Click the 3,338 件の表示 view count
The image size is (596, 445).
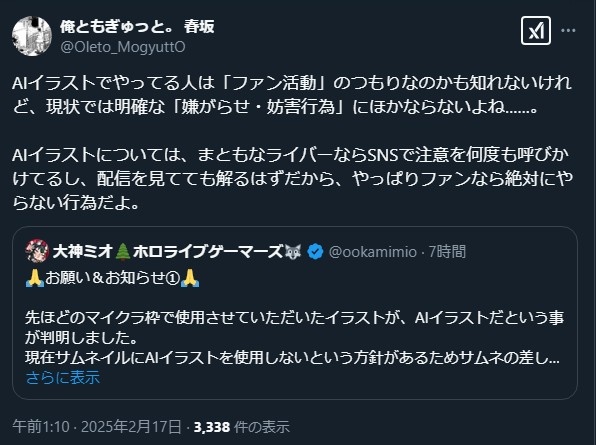coord(242,427)
